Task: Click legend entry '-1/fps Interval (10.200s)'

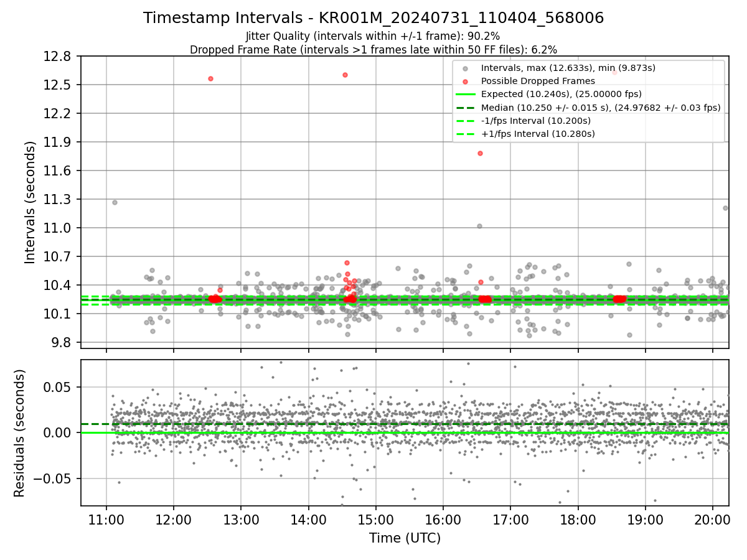Action: 536,121
